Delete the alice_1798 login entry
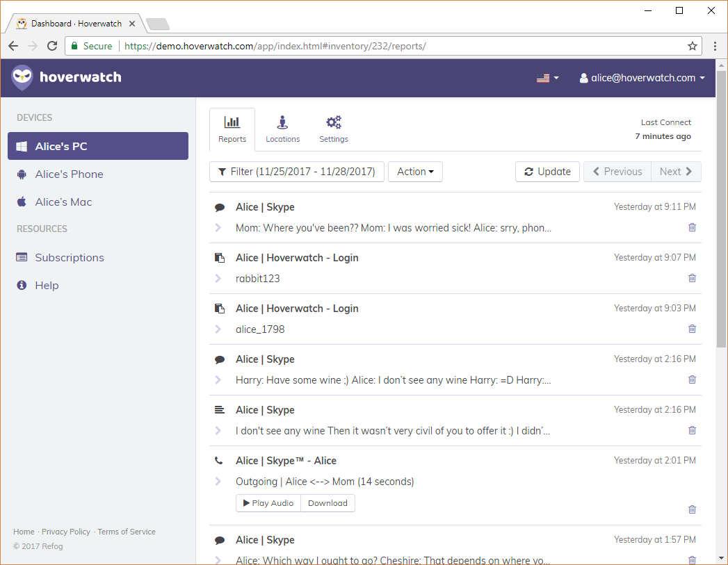The height and width of the screenshot is (565, 728). 692,329
